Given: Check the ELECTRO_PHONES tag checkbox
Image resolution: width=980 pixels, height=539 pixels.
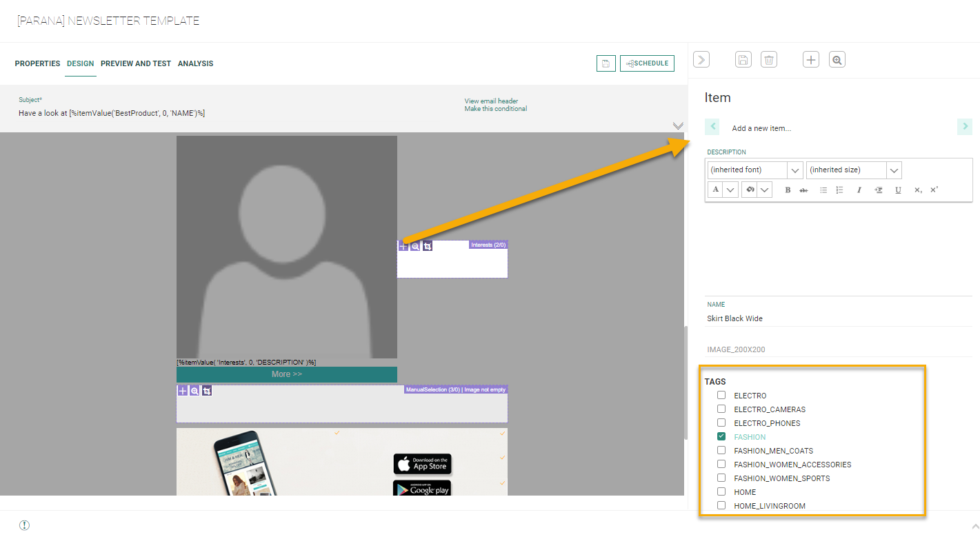Looking at the screenshot, I should pyautogui.click(x=721, y=423).
